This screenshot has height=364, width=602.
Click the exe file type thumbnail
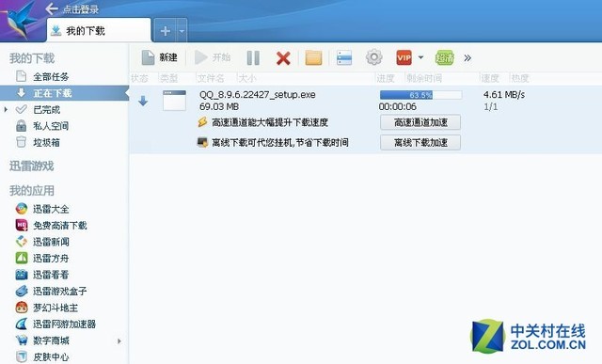click(x=174, y=101)
